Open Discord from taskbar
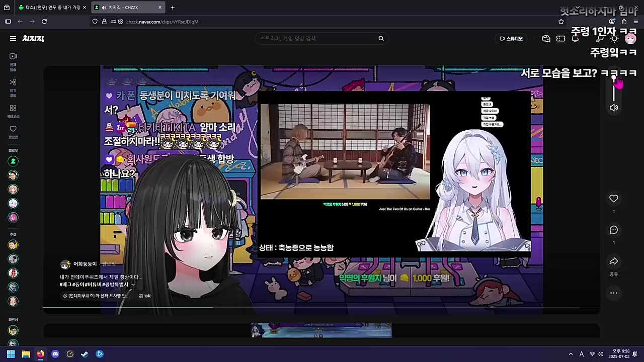The image size is (644, 362). 55,354
